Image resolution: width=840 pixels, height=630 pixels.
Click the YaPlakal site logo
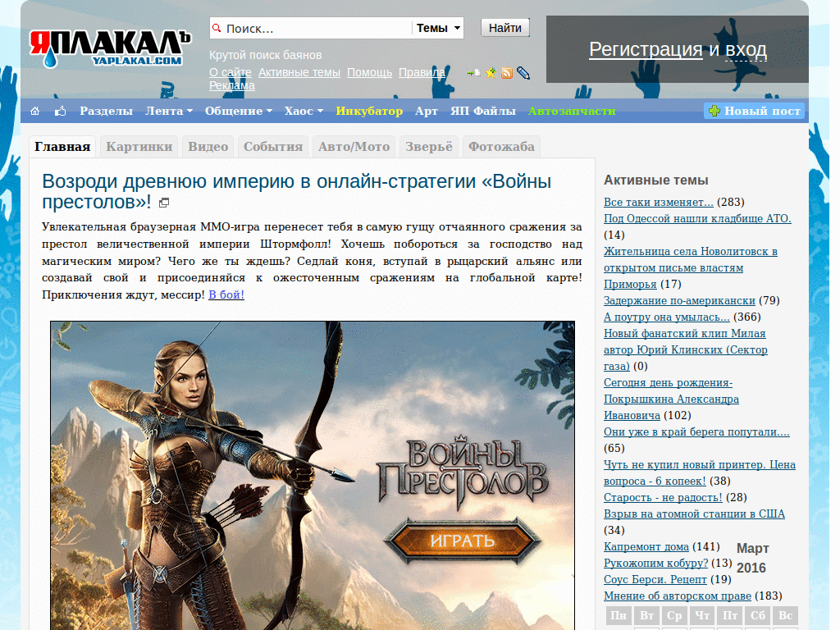109,48
